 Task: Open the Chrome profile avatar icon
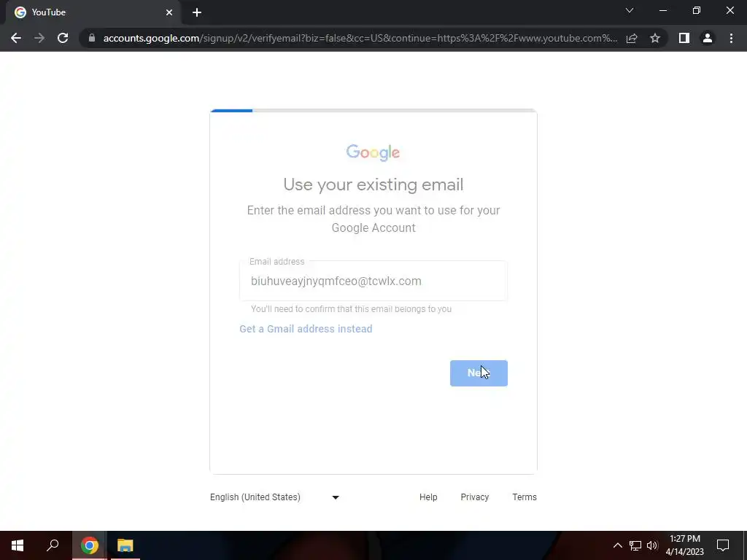[x=708, y=38]
